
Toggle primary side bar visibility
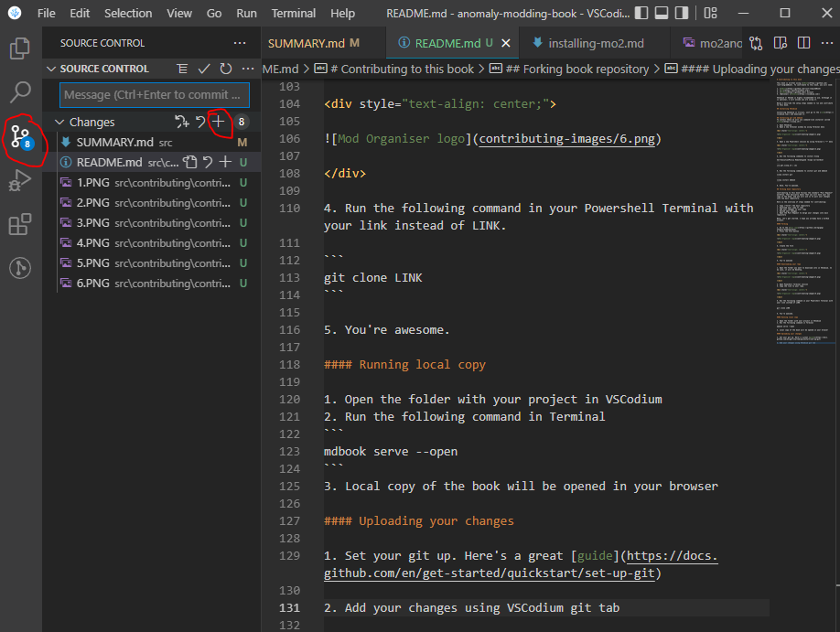tap(641, 13)
